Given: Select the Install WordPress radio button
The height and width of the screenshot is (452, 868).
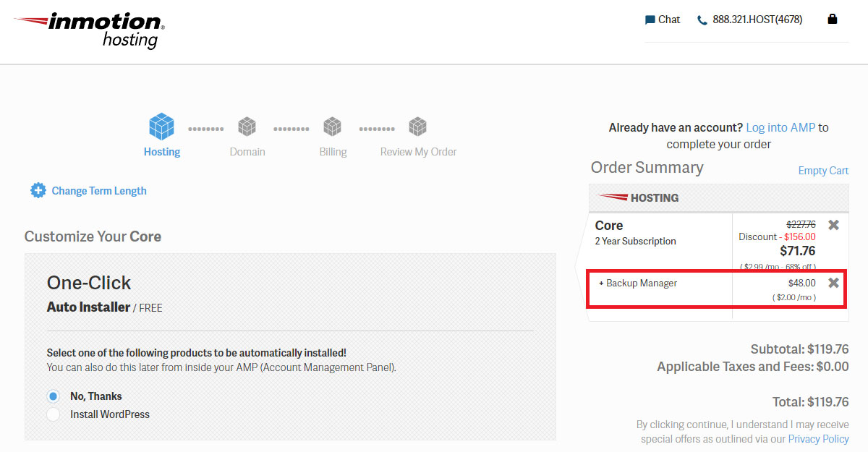Looking at the screenshot, I should coord(53,414).
